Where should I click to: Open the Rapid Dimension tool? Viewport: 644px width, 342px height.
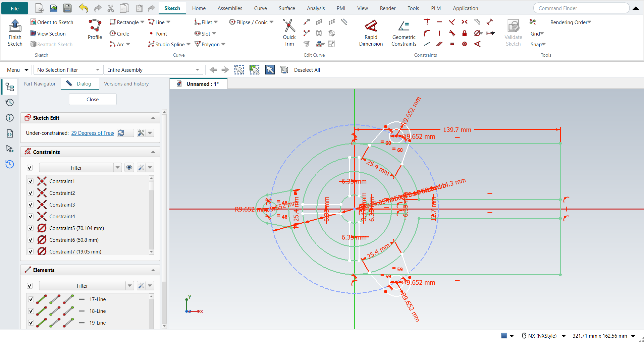(371, 33)
